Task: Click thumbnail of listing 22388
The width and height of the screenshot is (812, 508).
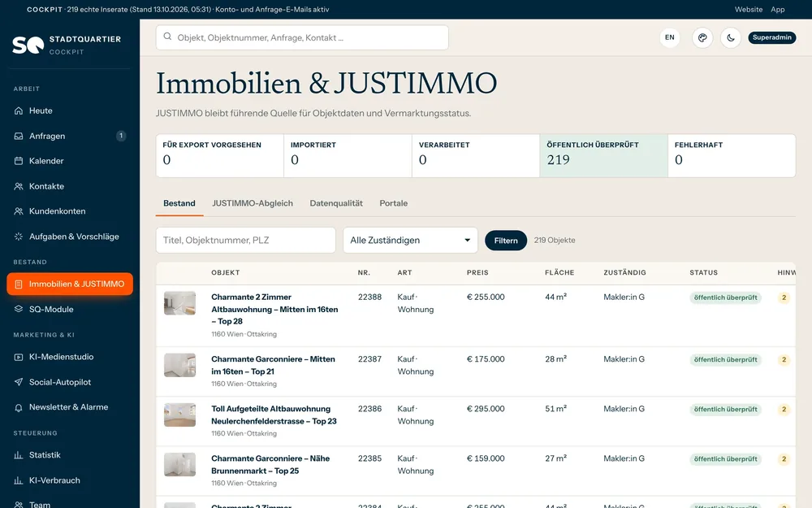Action: pos(179,303)
